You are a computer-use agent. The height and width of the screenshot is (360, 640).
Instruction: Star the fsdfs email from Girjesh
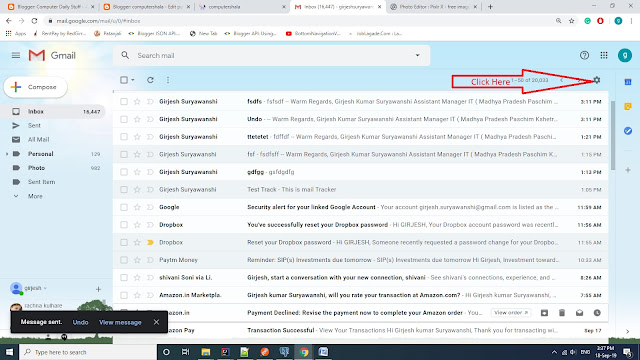(x=137, y=102)
